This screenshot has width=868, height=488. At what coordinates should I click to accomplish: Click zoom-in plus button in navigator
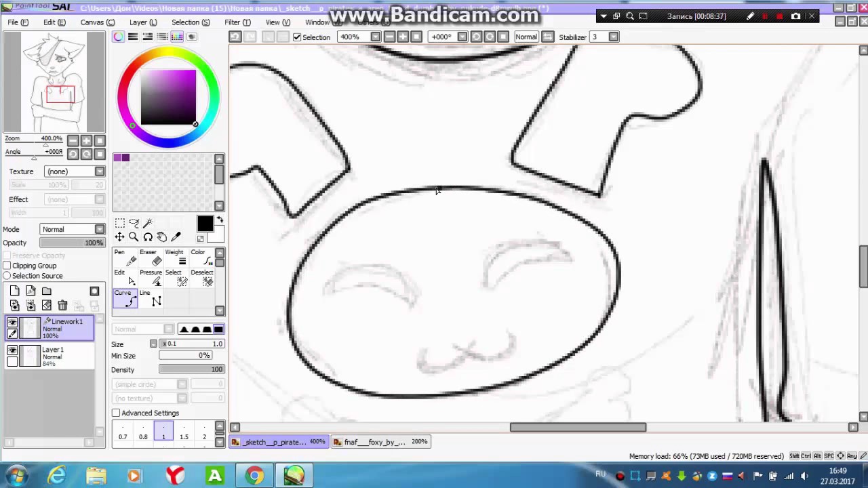point(87,141)
